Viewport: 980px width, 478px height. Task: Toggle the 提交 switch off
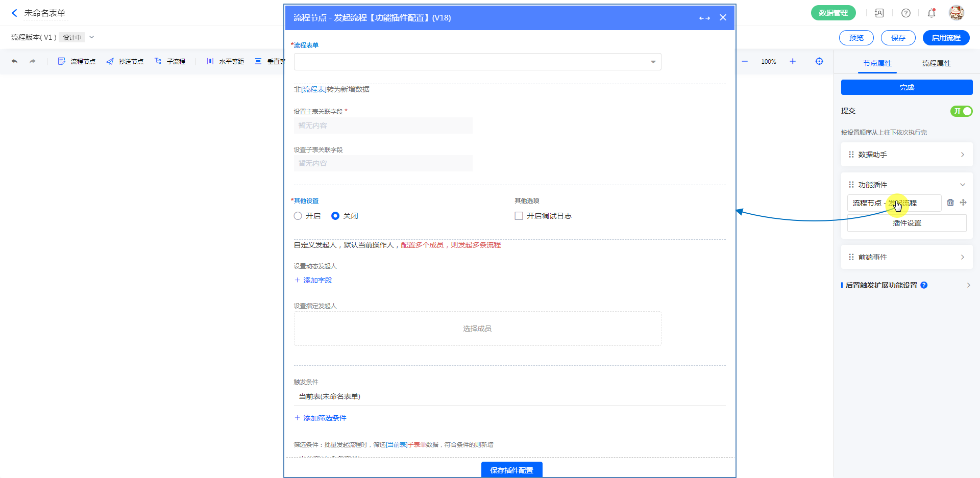click(961, 111)
